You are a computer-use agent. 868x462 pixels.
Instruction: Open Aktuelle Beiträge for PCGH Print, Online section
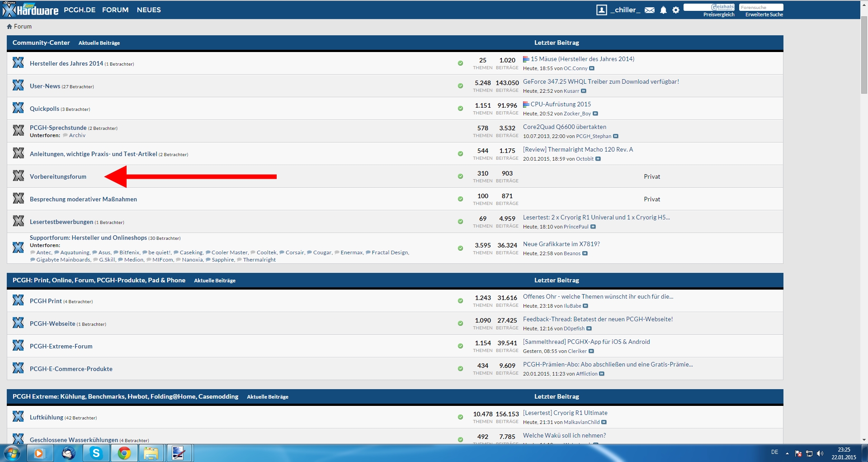pos(215,281)
